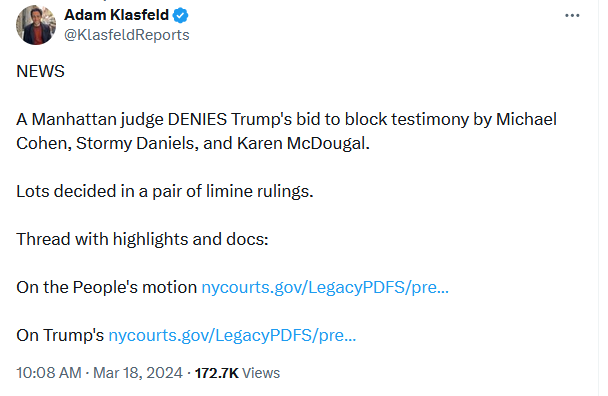Screen dimensions: 608x396
Task: Click the On the People's motion text
Action: coord(107,287)
